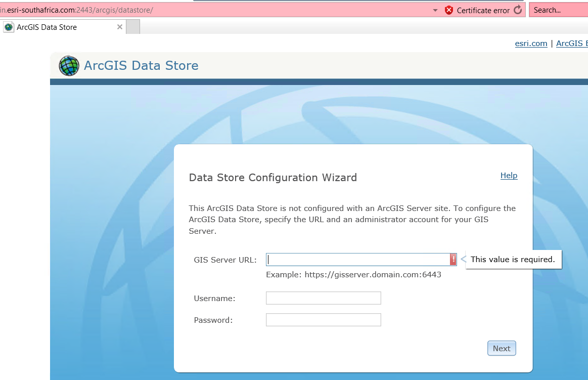Screen dimensions: 588x380
Task: Open the ArcGIS link next to esri.com
Action: click(x=572, y=44)
